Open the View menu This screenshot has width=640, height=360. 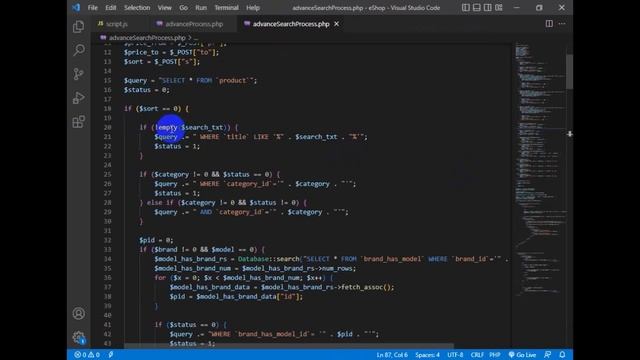click(164, 8)
